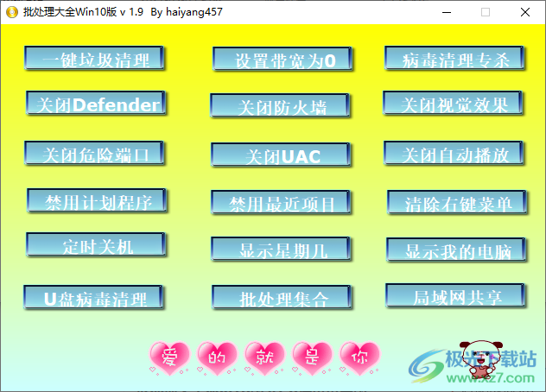546x392 pixels.
Task: Click the pink heart labeled 就
Action: 264,357
